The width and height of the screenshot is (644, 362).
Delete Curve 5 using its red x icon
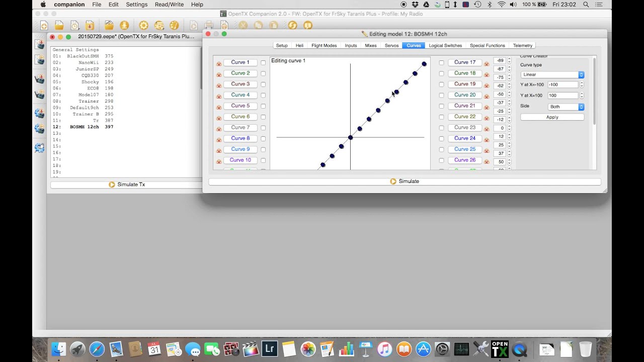(219, 107)
